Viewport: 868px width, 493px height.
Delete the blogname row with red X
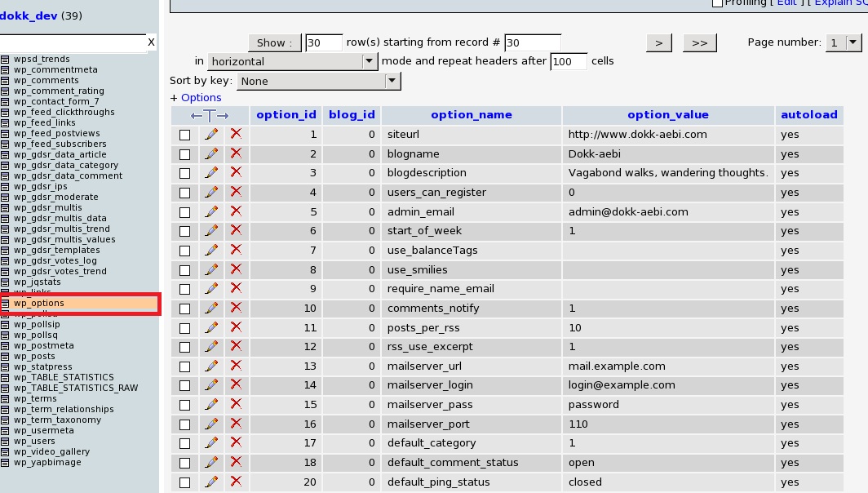pyautogui.click(x=236, y=153)
